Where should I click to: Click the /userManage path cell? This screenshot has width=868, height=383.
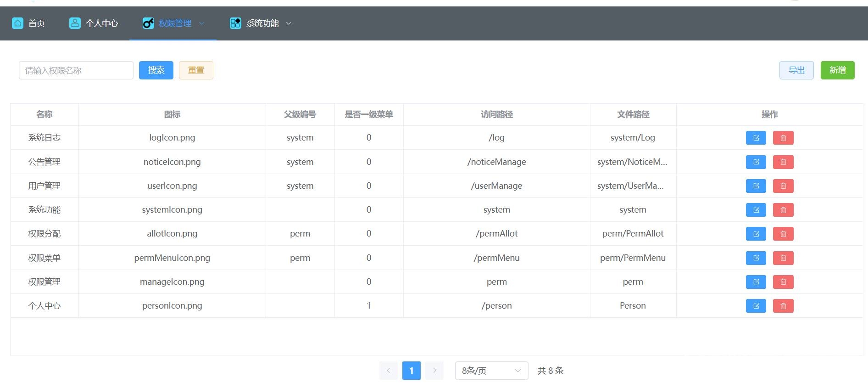[x=497, y=186]
